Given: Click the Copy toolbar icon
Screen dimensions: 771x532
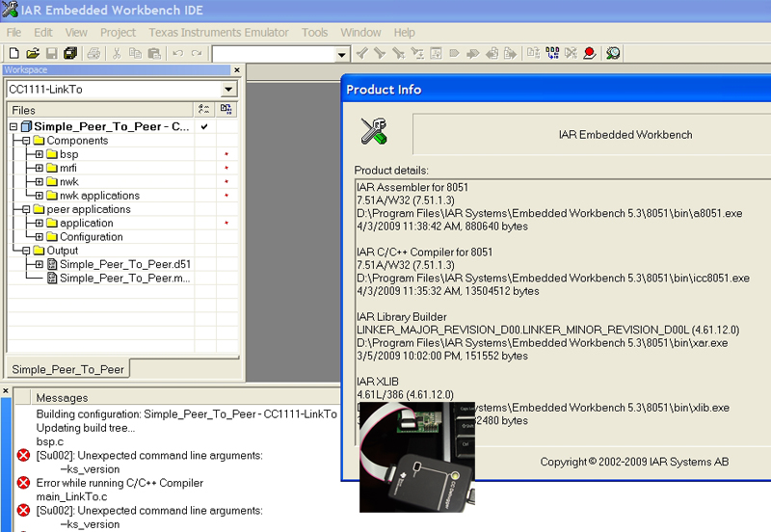Looking at the screenshot, I should pyautogui.click(x=135, y=53).
